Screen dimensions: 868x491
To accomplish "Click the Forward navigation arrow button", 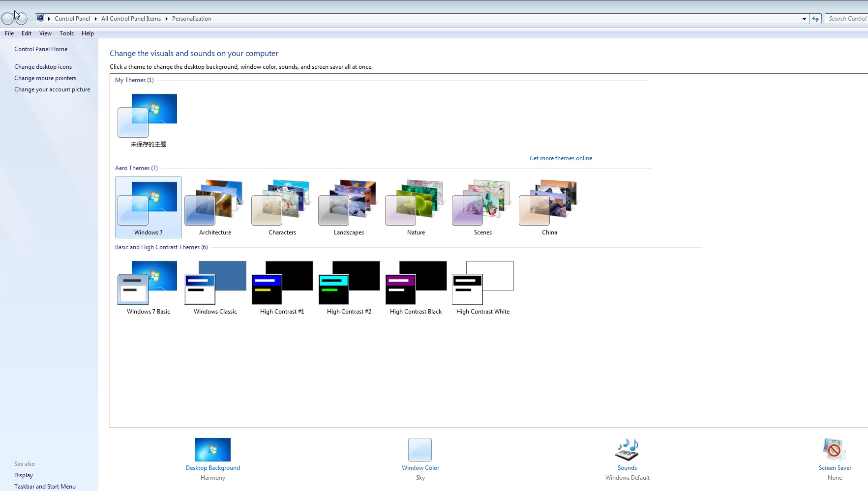I will click(x=21, y=19).
